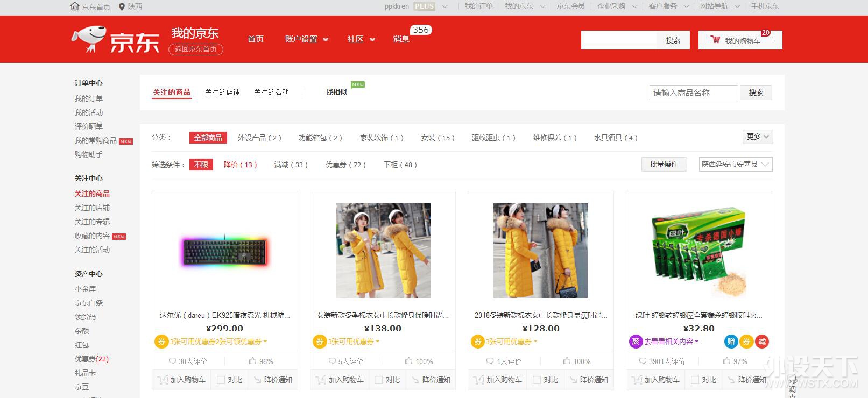Click yellow 券 icon under ¥138.00 coat
The height and width of the screenshot is (398, 868).
pos(320,342)
